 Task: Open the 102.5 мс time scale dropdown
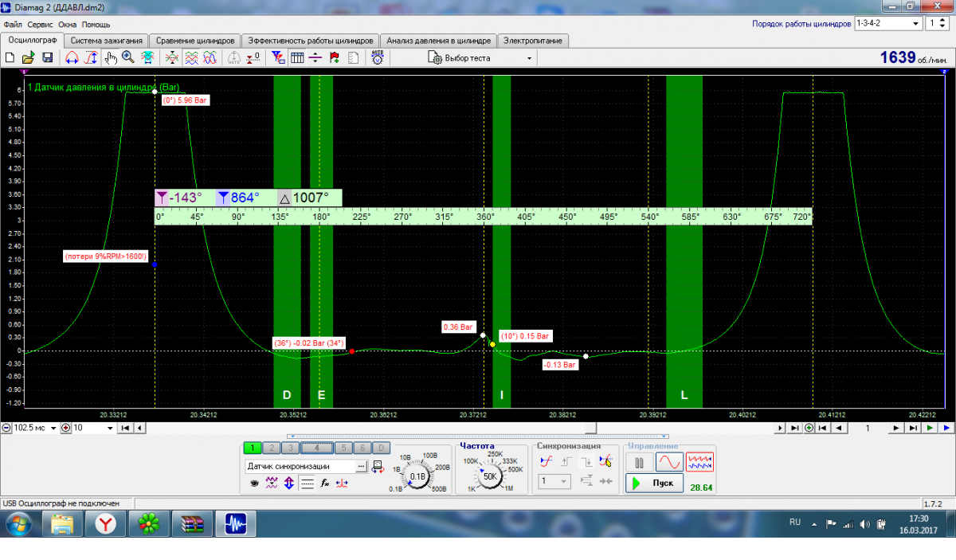(54, 428)
